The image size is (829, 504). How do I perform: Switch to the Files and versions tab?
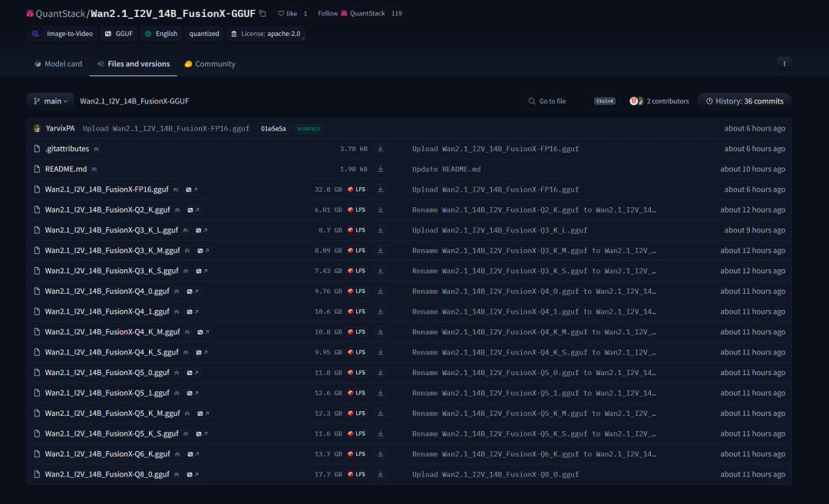(x=134, y=64)
